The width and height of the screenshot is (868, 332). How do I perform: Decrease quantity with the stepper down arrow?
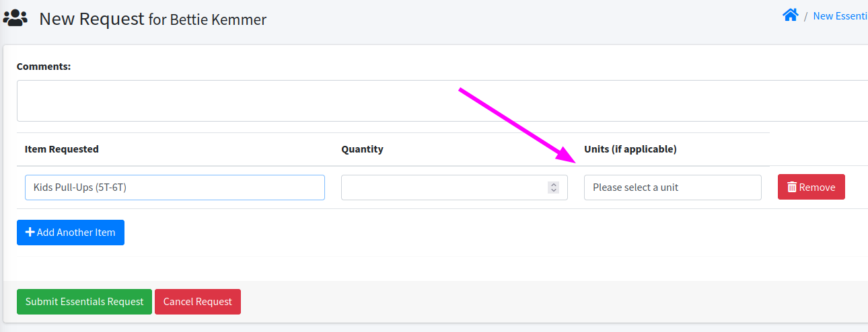click(554, 190)
